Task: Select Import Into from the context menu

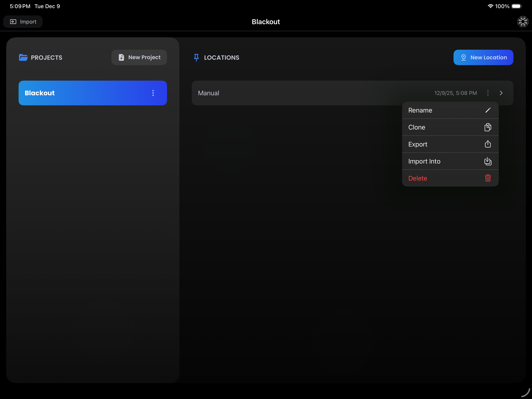Action: point(424,161)
